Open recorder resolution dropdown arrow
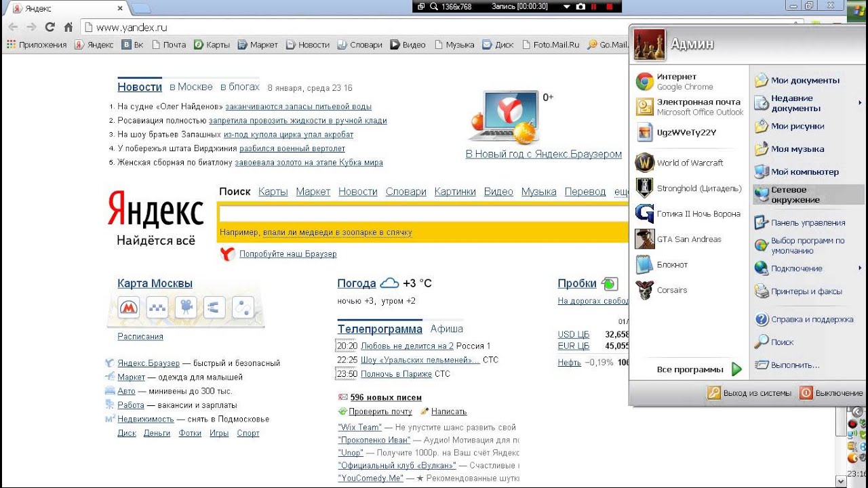868x488 pixels. (x=567, y=6)
